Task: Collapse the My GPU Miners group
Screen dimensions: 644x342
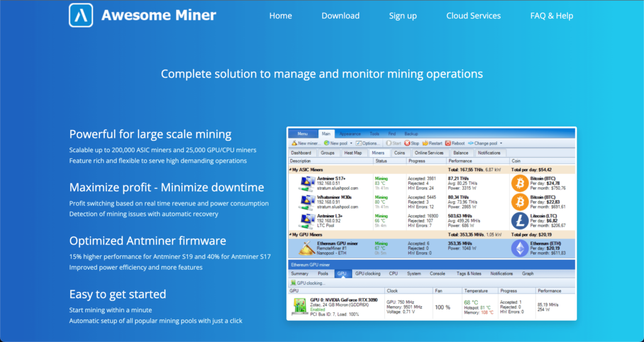Action: [x=290, y=235]
